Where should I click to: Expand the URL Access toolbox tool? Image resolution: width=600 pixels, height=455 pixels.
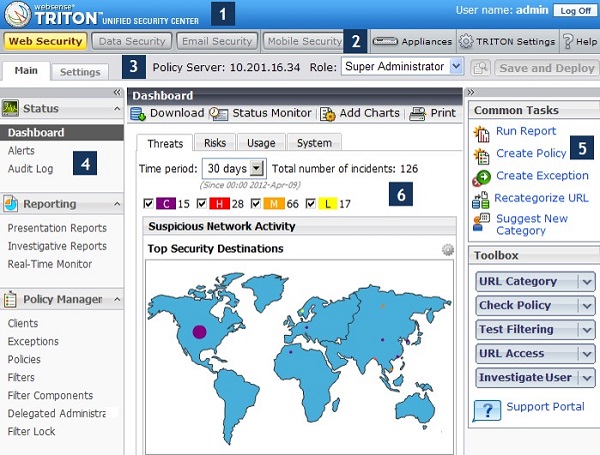click(x=587, y=354)
